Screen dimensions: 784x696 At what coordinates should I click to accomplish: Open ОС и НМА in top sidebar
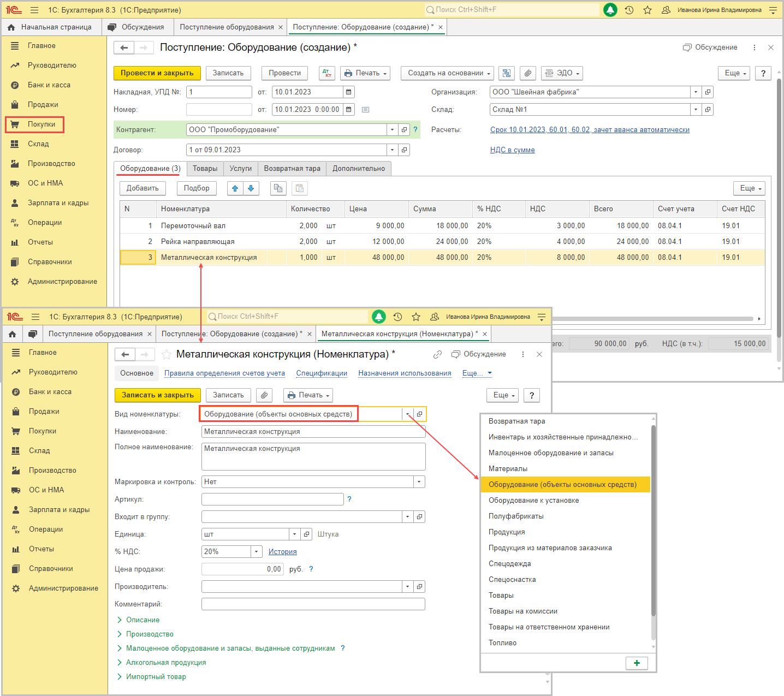[45, 183]
